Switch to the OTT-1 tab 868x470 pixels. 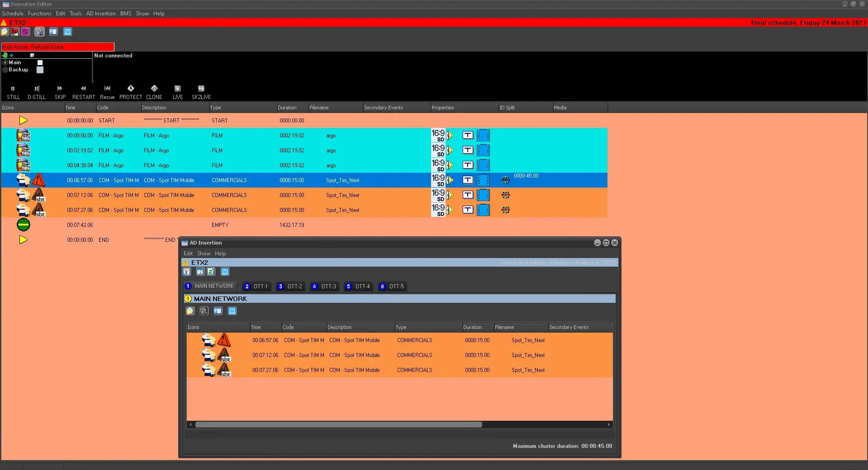click(x=256, y=287)
